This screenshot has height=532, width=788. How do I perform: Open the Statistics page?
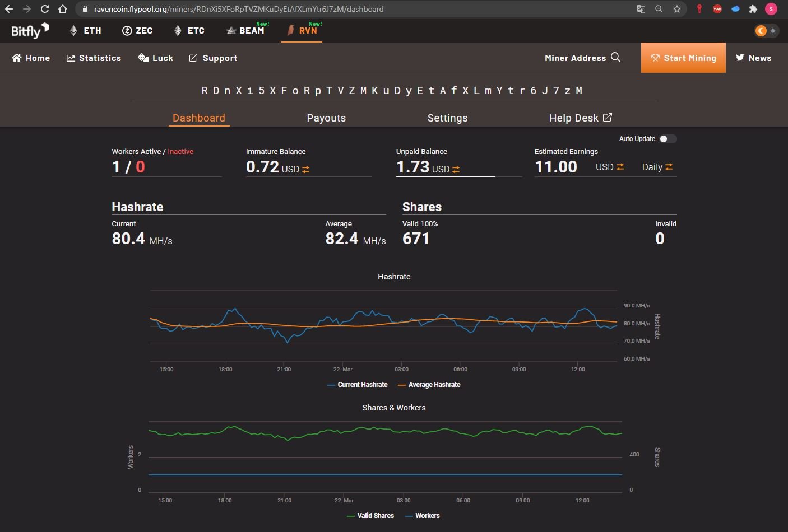[x=94, y=58]
